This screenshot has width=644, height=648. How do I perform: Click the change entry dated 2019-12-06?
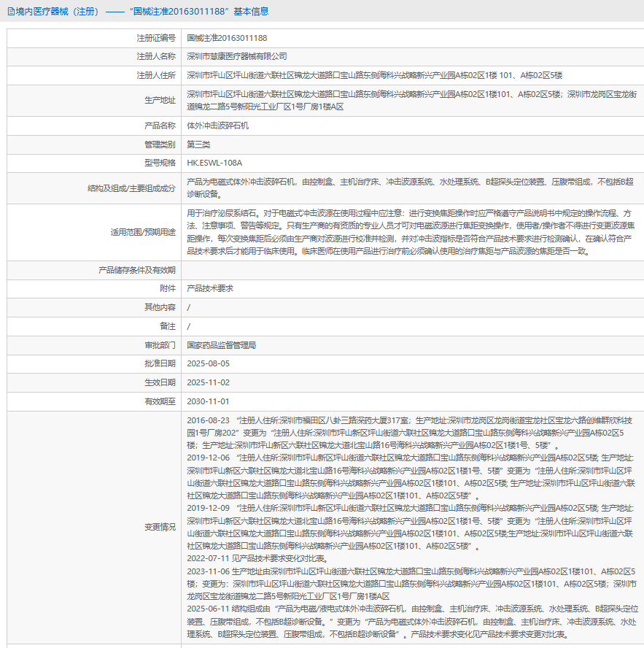click(411, 477)
